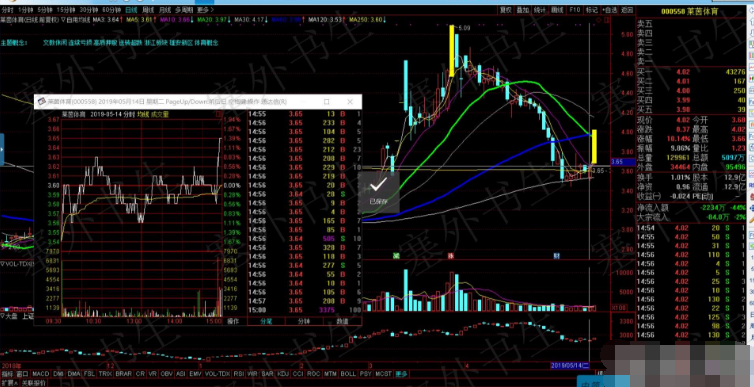Select the FSL indicator tab
The width and height of the screenshot is (754, 387).
coord(89,374)
